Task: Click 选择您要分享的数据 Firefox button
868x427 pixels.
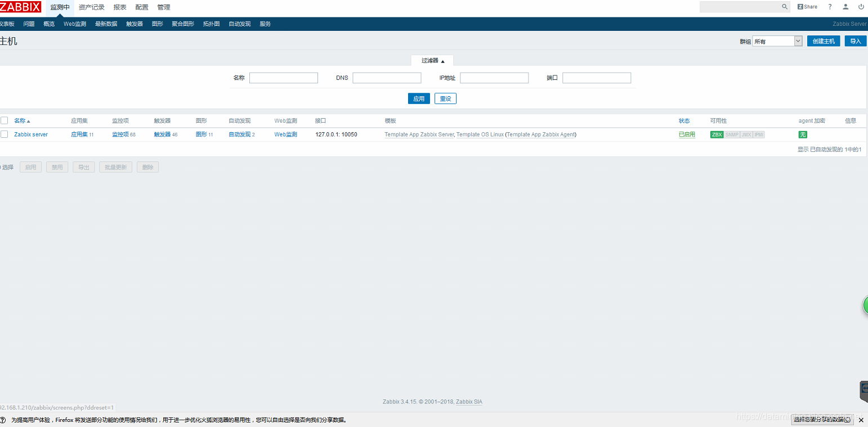Action: click(x=822, y=420)
